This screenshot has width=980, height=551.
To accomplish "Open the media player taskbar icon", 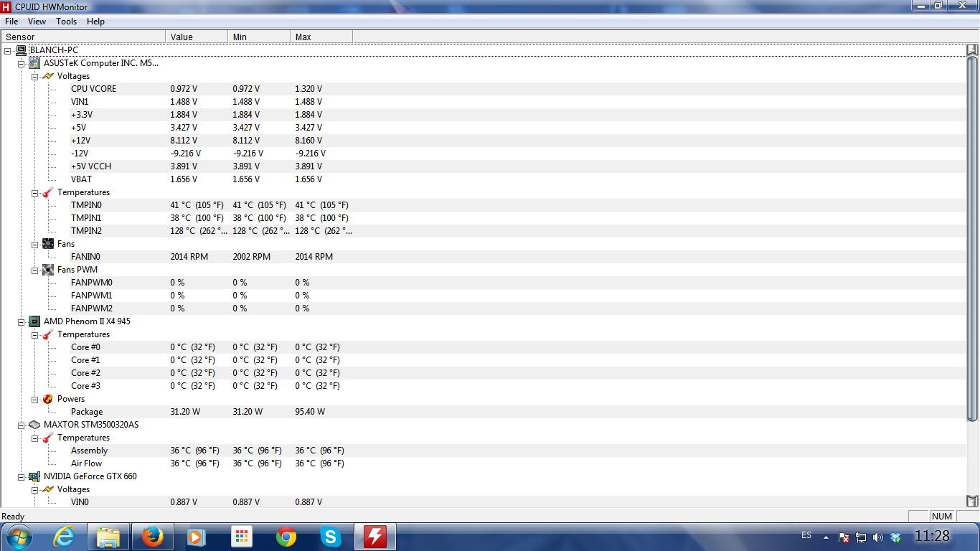I will [x=197, y=537].
